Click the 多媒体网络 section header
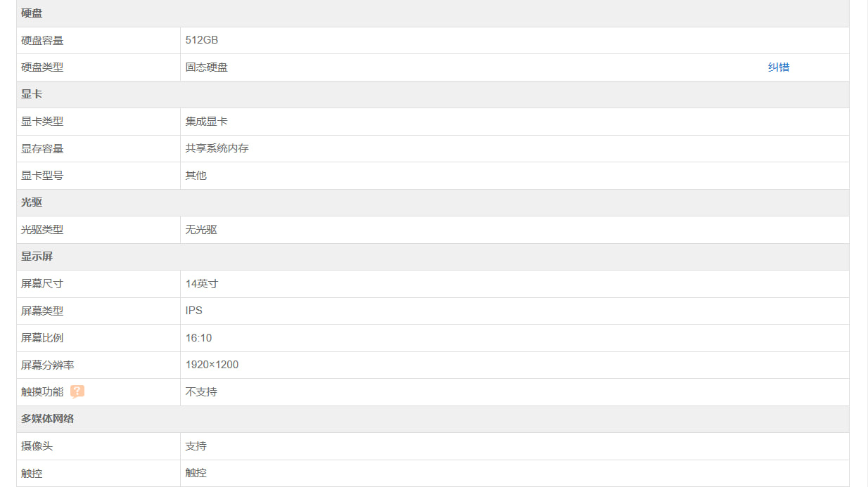 pyautogui.click(x=47, y=419)
